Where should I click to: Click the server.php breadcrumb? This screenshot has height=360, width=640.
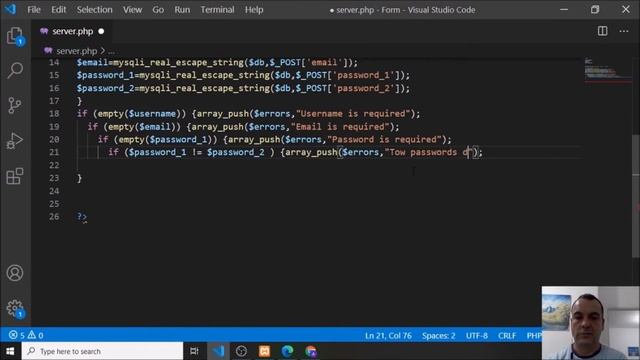click(76, 51)
